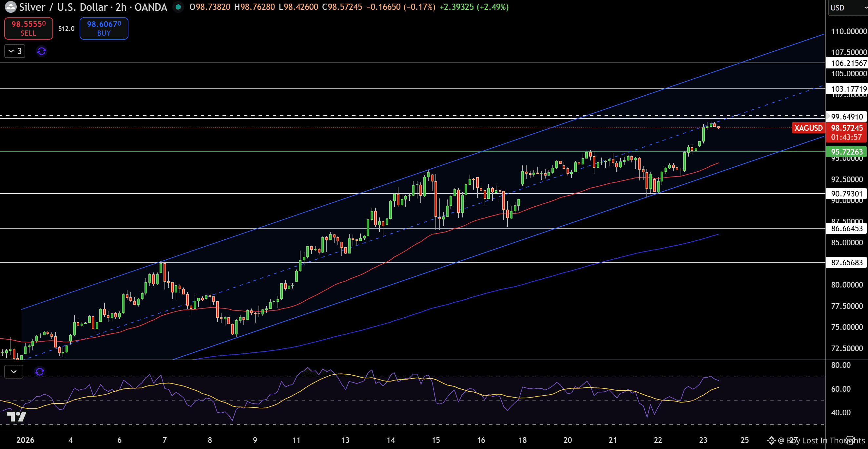Click the 99.64910 dashed line label

[846, 117]
